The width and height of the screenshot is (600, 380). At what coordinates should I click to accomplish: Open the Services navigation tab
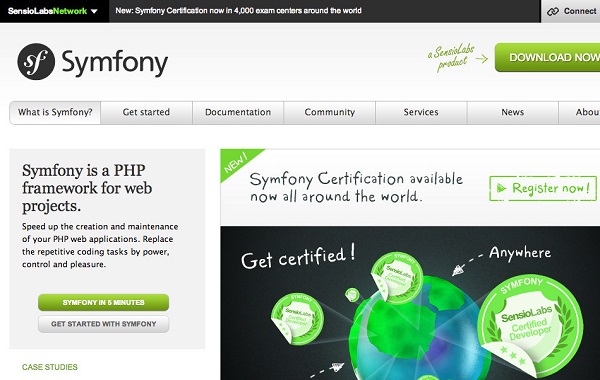(421, 113)
